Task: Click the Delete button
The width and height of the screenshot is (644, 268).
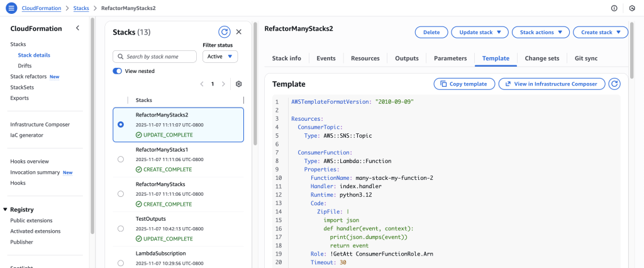Action: (431, 32)
